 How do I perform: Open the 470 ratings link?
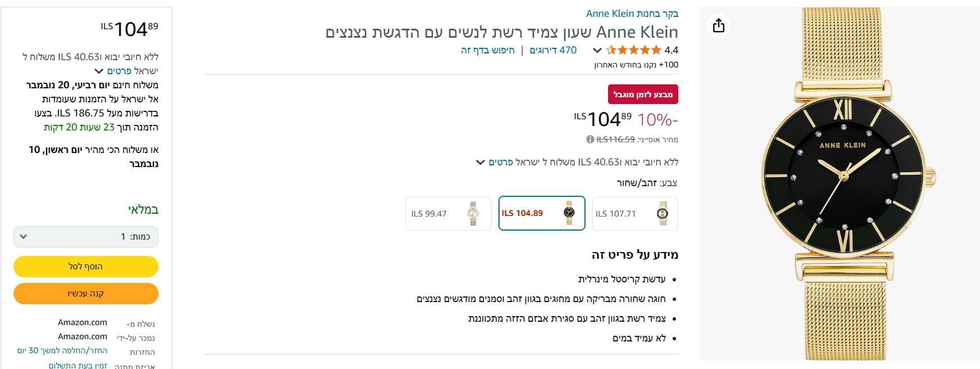point(553,50)
